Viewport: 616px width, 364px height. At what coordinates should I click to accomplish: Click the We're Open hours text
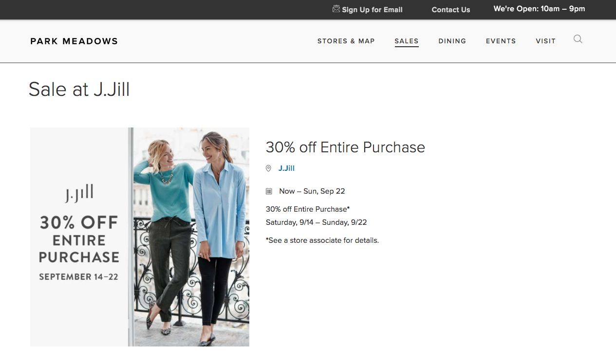(x=539, y=9)
